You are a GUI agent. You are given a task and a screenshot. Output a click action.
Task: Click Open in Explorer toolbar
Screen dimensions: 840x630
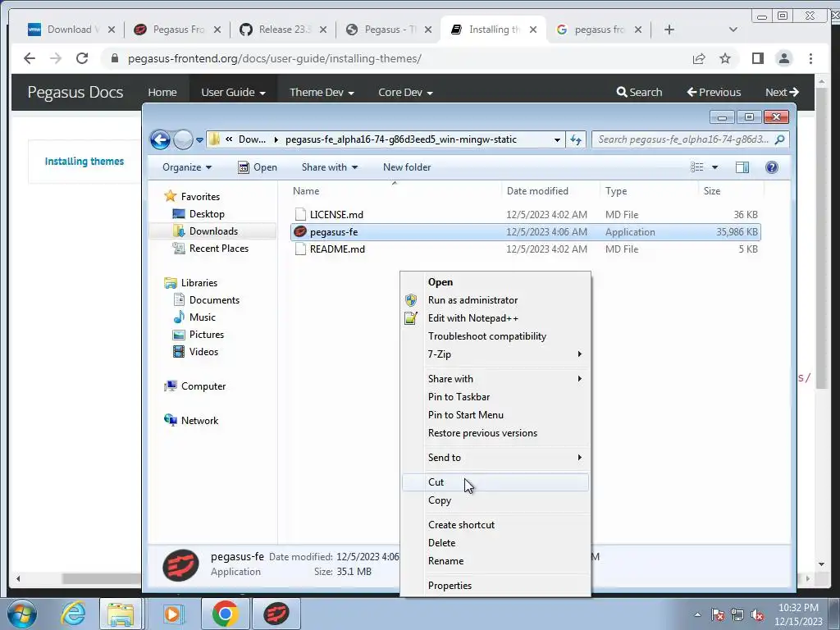point(257,167)
